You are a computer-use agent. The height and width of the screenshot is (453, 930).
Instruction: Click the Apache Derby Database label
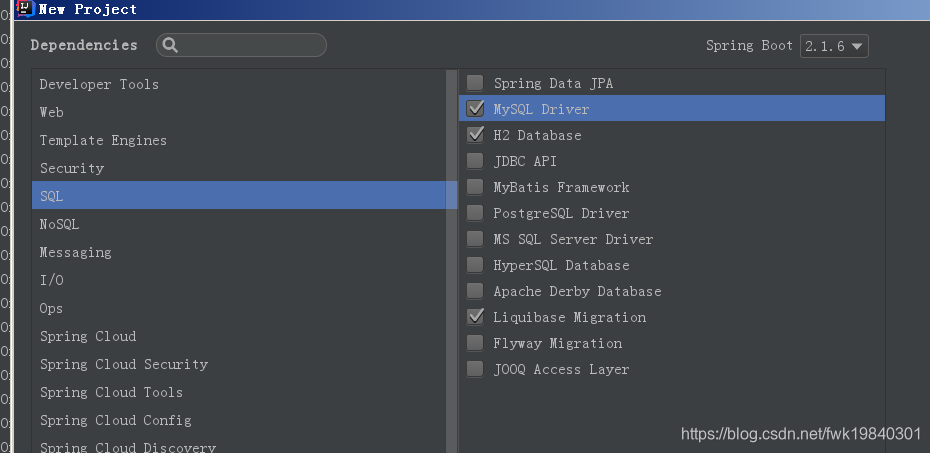[577, 291]
